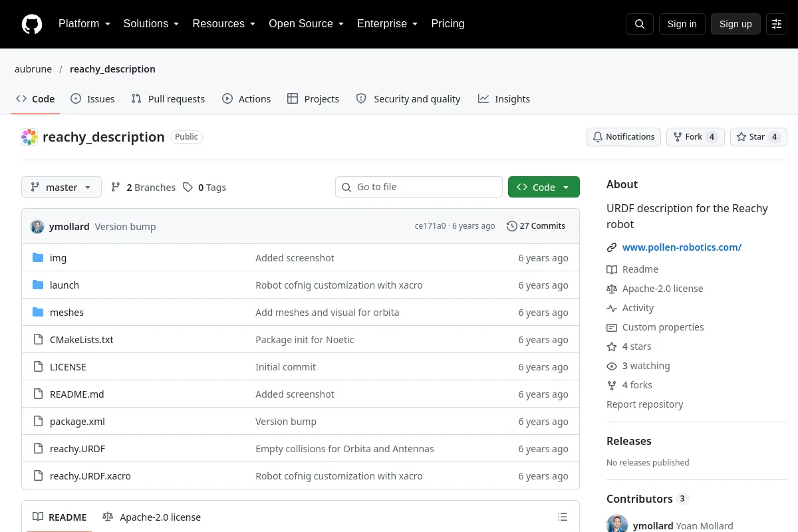Open 'Package init for Noetic' commit message
The height and width of the screenshot is (532, 798).
tap(305, 340)
